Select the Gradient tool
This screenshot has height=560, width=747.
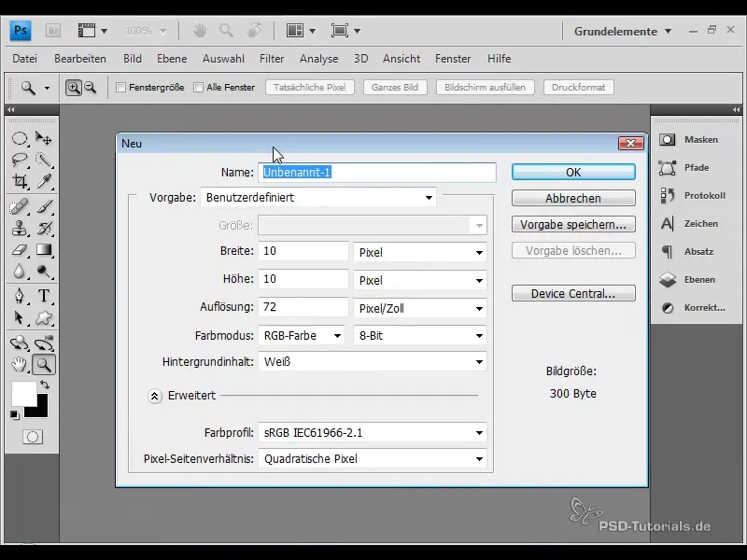tap(44, 250)
